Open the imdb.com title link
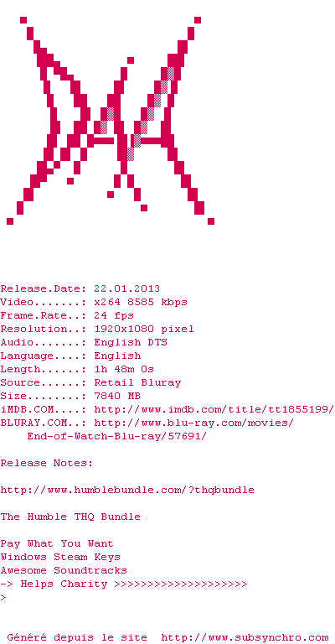 pos(214,409)
